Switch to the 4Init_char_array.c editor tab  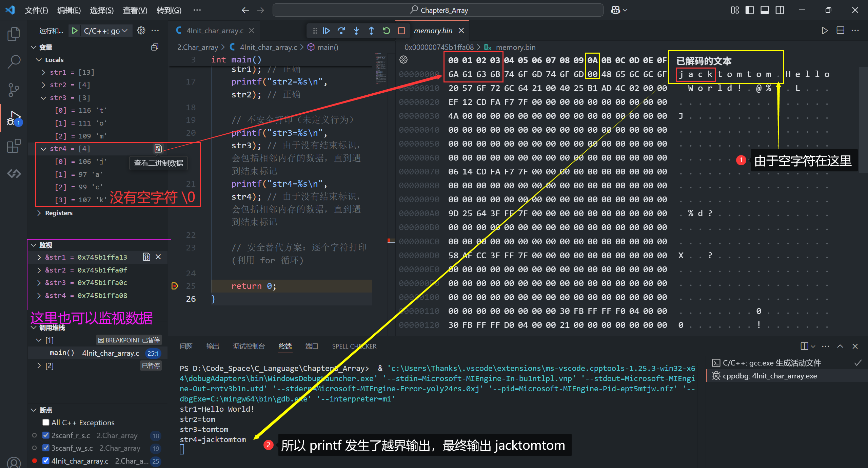215,31
